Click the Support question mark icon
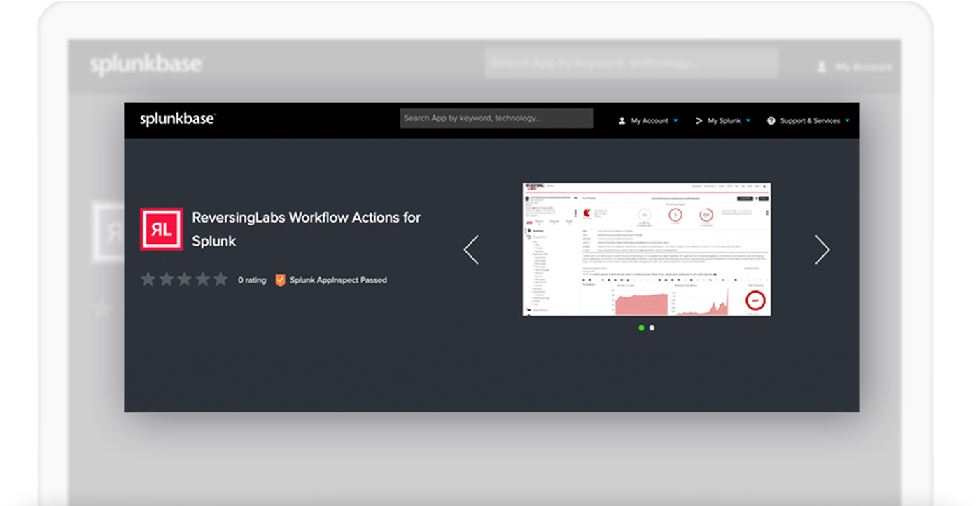Screen dimensions: 980x506 771,120
